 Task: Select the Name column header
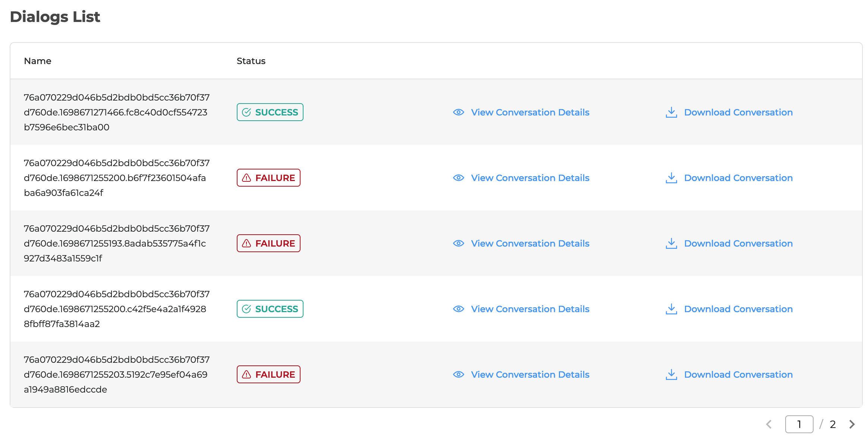(x=38, y=61)
